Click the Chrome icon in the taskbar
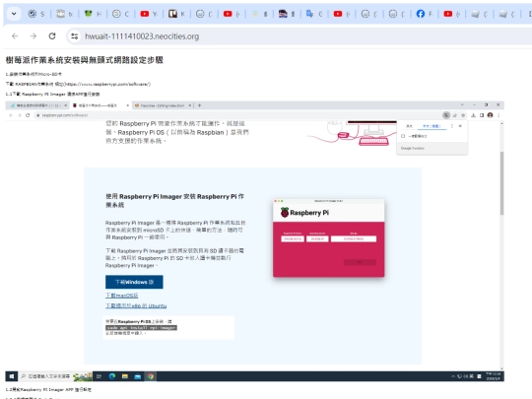 click(x=151, y=376)
